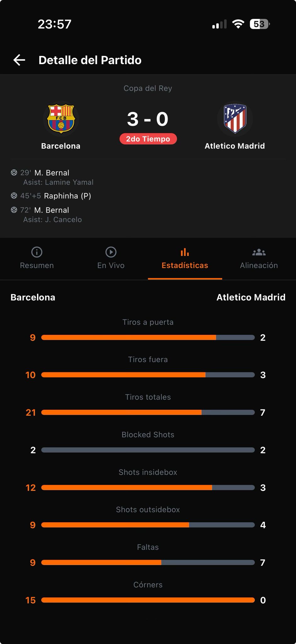This screenshot has height=644, width=296.
Task: Select the En Vivo play icon
Action: coord(111,252)
